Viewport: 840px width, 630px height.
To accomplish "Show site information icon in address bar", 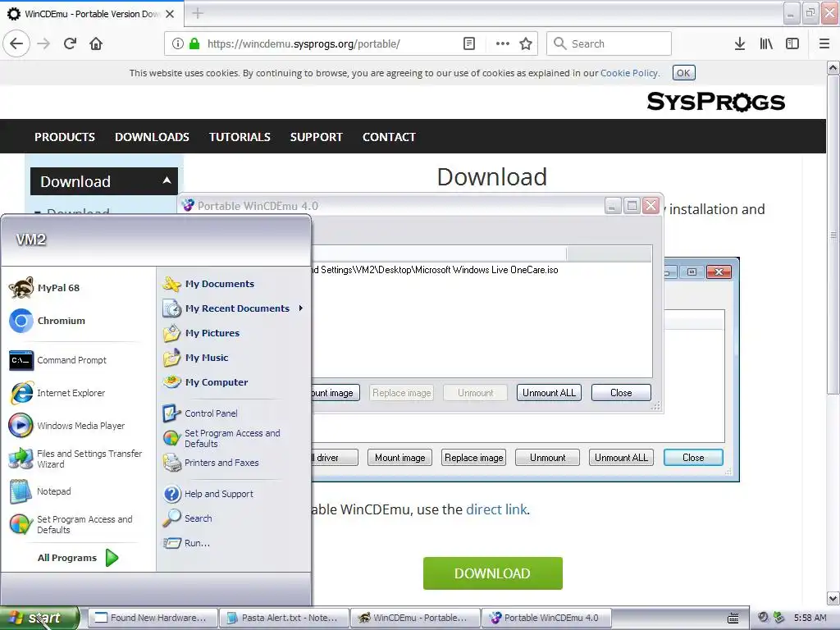I will pyautogui.click(x=178, y=44).
